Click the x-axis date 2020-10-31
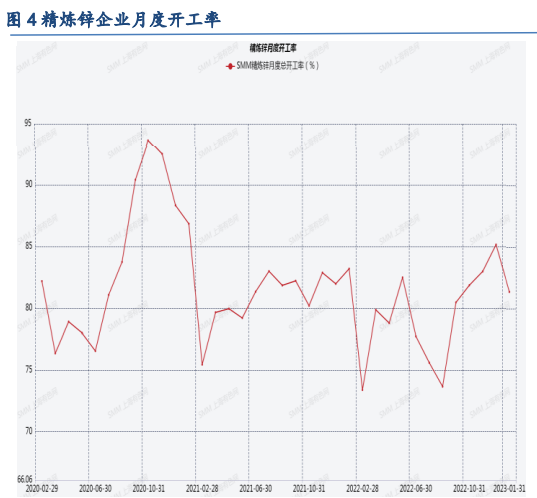Screen dimensions: 537x498 tap(149, 488)
